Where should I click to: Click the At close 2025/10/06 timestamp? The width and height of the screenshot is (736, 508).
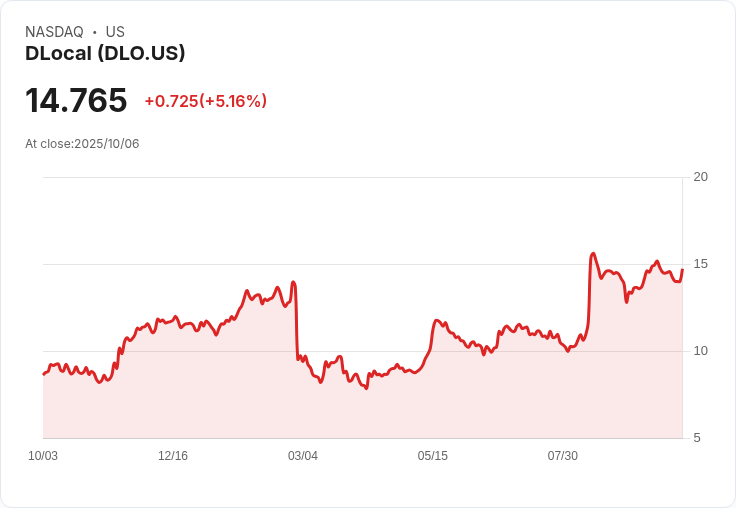[x=82, y=144]
